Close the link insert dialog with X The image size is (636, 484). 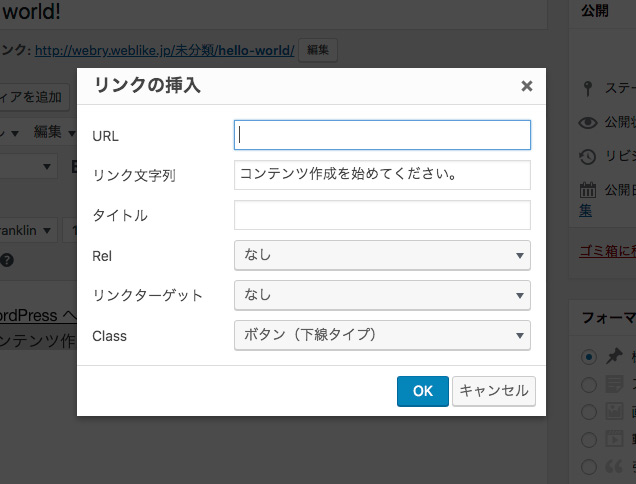[526, 86]
